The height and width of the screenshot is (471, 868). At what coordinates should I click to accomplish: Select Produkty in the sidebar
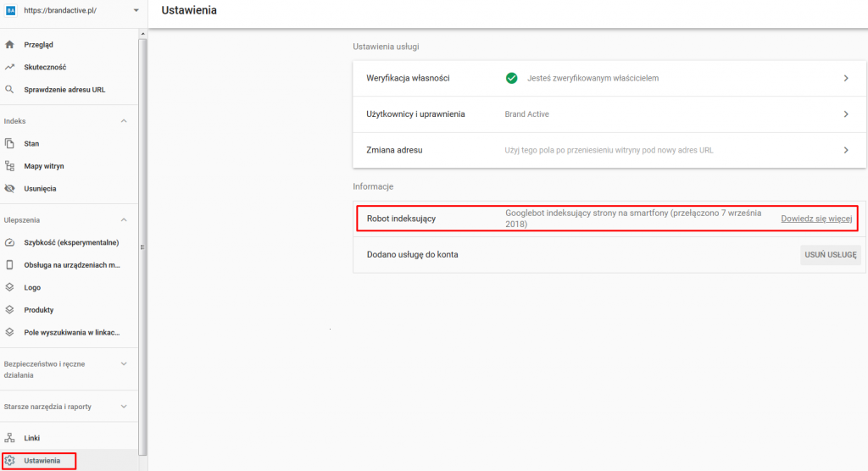click(39, 310)
